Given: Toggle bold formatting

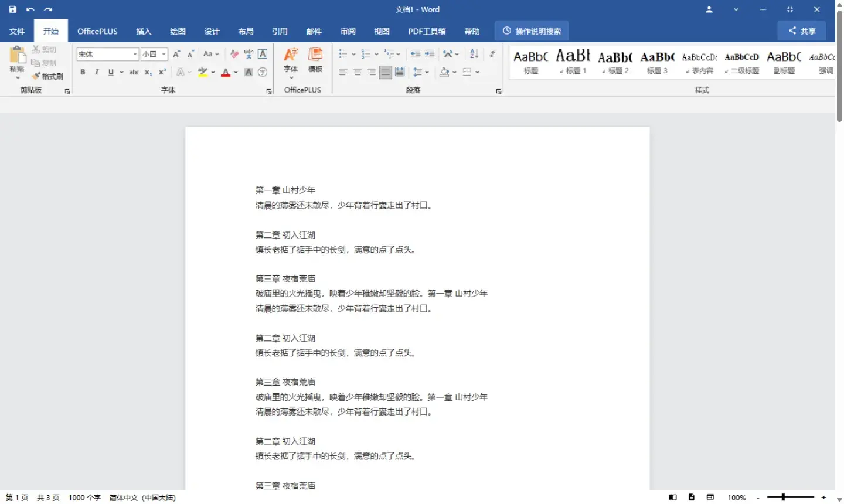Looking at the screenshot, I should pyautogui.click(x=83, y=72).
